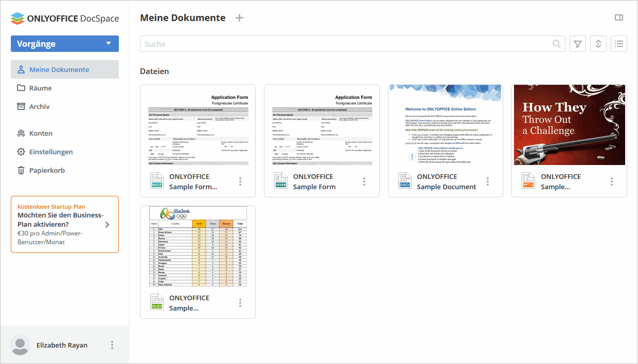Image resolution: width=638 pixels, height=364 pixels.
Task: Open the Rio 2016 spreadsheet thumbnail
Action: (x=198, y=246)
